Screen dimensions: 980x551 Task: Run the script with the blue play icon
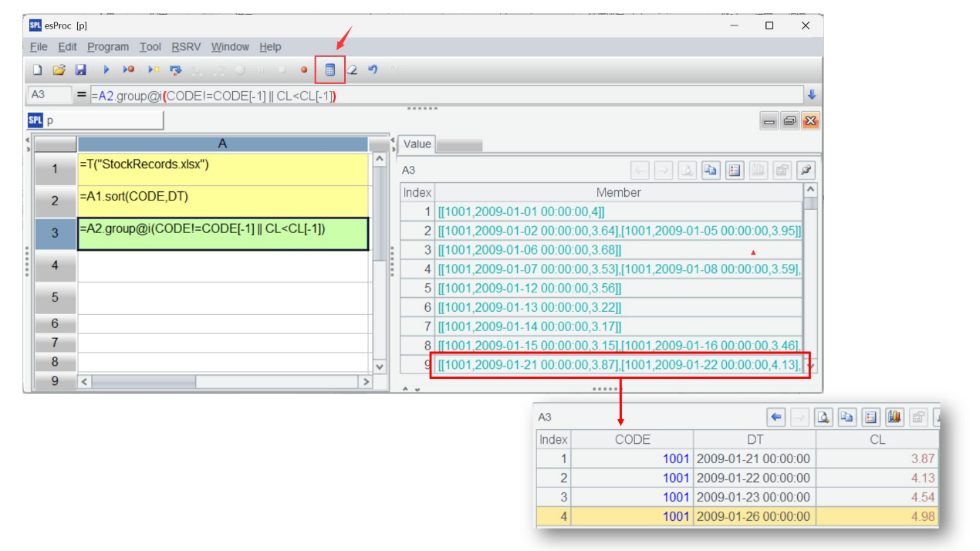click(x=106, y=69)
